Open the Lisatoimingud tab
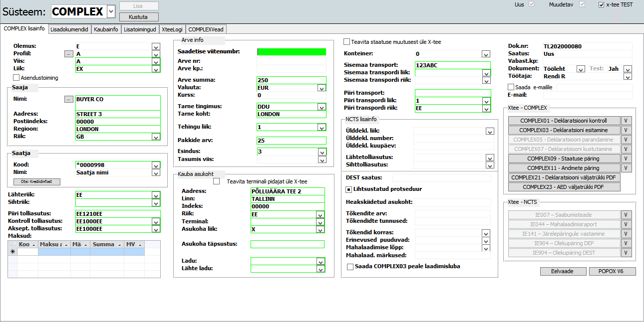Image resolution: width=644 pixels, height=322 pixels. pyautogui.click(x=140, y=29)
